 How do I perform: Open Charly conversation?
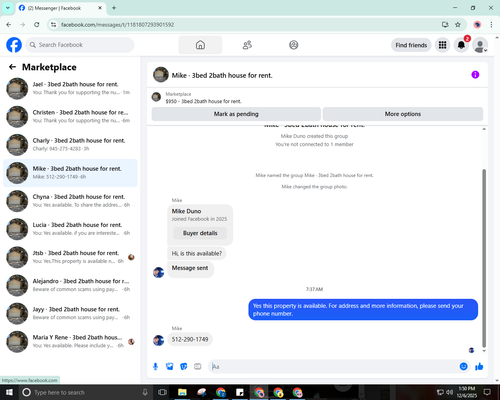pyautogui.click(x=70, y=145)
